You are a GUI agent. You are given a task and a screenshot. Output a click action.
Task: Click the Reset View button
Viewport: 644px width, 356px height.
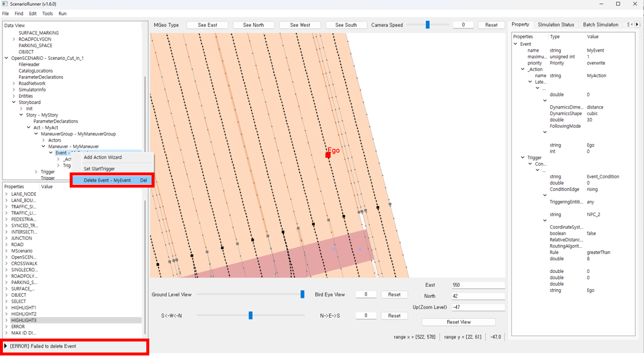(458, 322)
